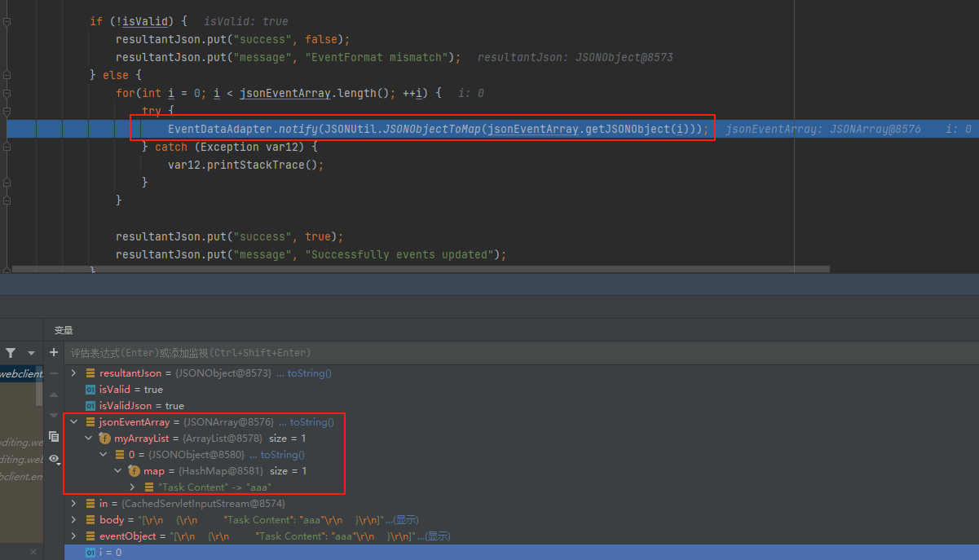Click the copy/duplicate watch icon
Viewport: 979px width, 560px height.
(54, 437)
